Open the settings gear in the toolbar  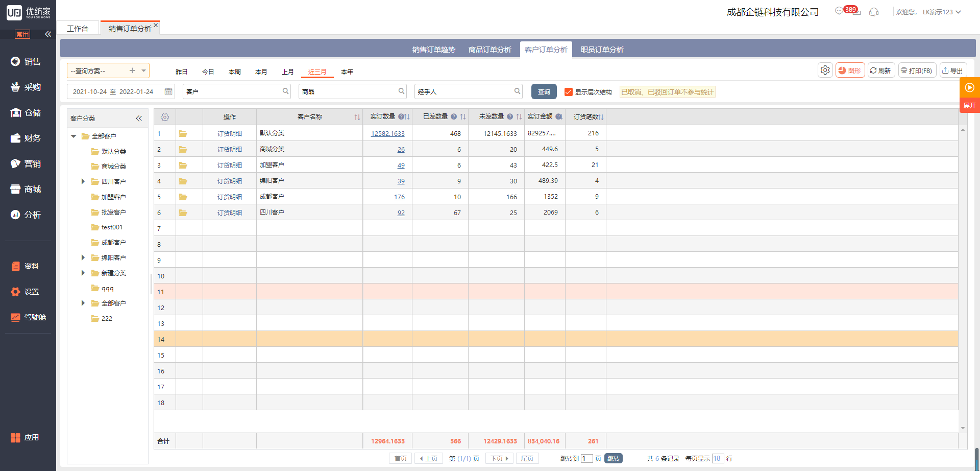(825, 70)
